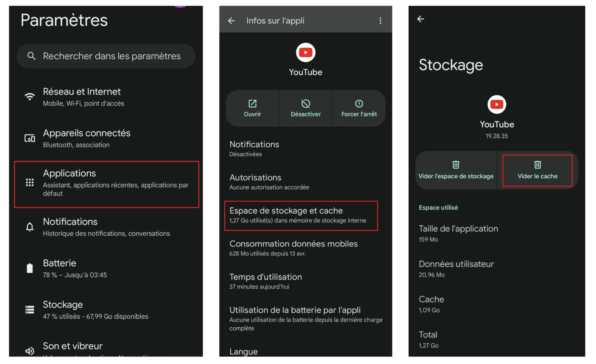Open Espace de stockage et cache

[301, 216]
